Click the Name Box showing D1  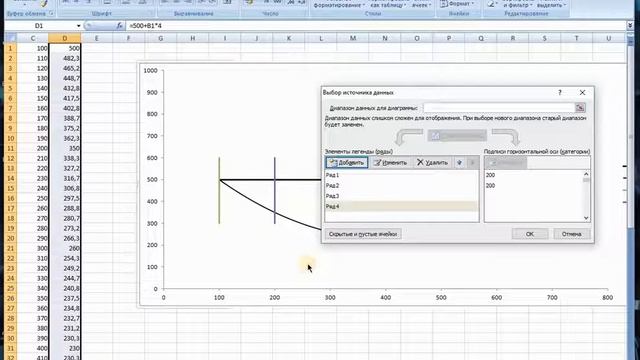pos(39,26)
